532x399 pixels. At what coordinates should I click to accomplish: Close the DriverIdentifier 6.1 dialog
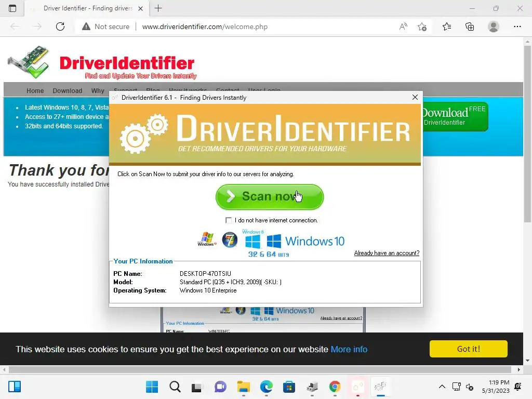(415, 97)
